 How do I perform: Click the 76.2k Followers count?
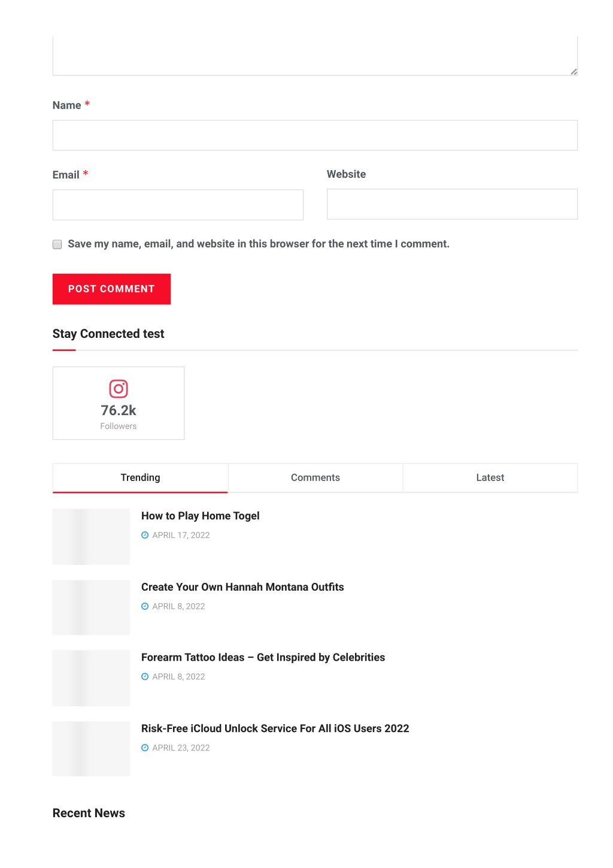click(x=119, y=410)
